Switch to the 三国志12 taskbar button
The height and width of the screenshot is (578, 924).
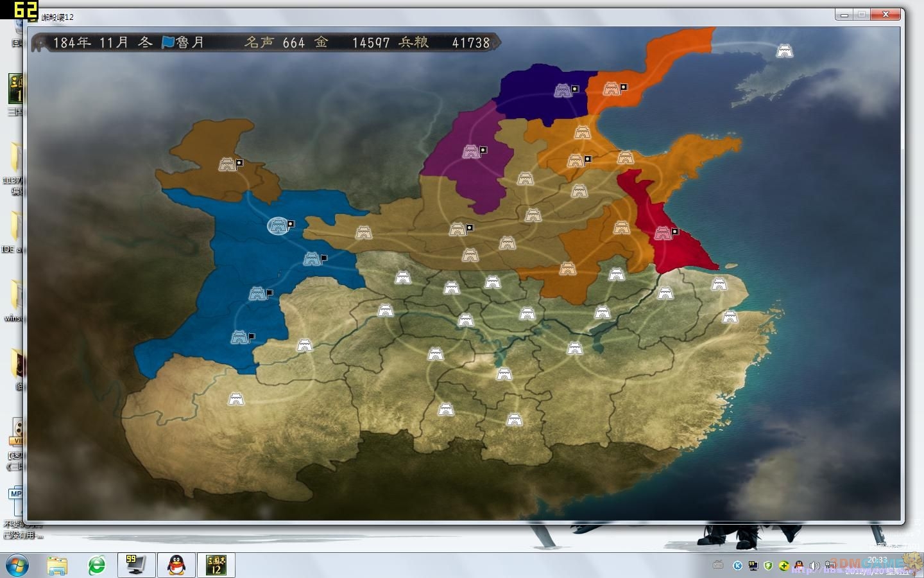216,565
